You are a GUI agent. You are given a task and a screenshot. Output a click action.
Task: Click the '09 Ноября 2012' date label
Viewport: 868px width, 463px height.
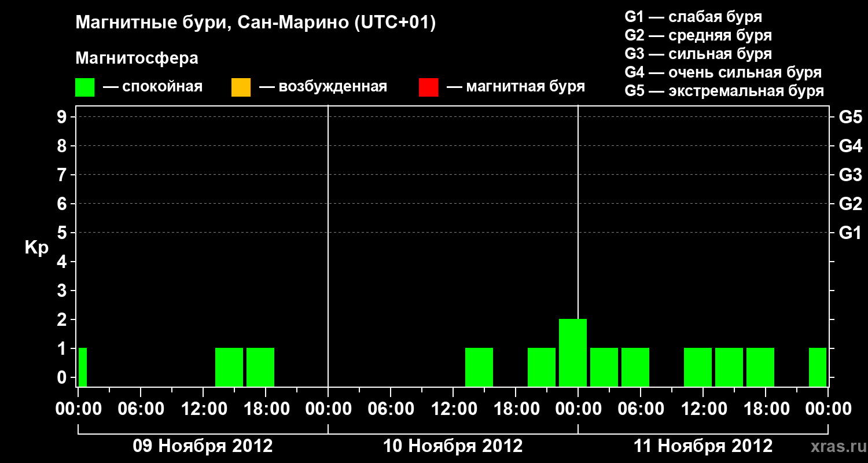[203, 446]
